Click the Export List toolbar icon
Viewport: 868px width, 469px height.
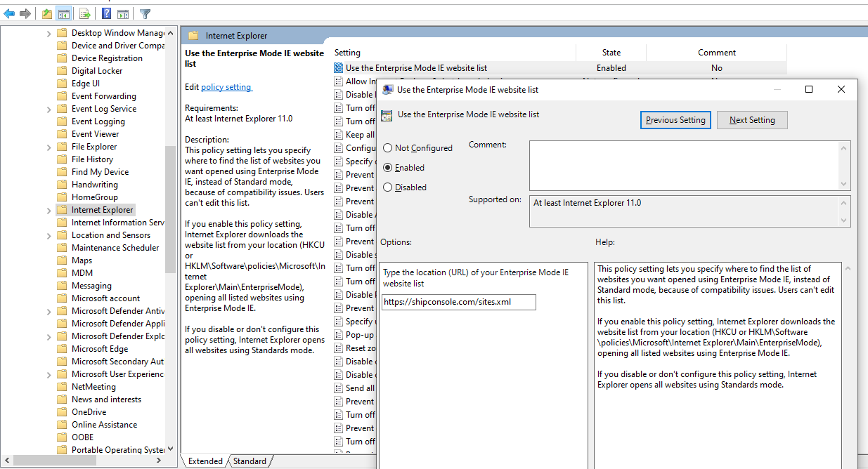84,13
